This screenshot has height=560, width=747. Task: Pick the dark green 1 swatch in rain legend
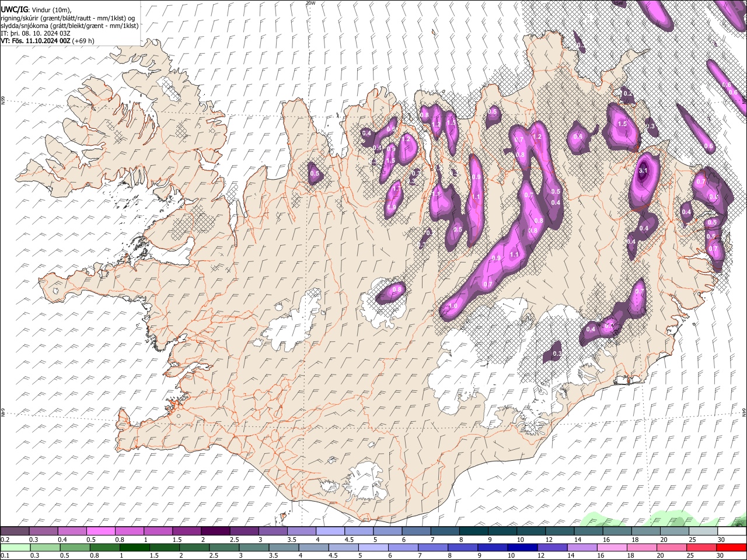pyautogui.click(x=135, y=547)
